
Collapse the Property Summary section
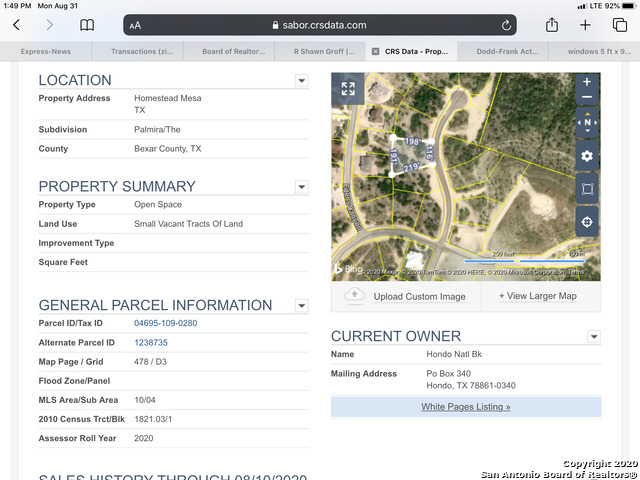coord(301,187)
